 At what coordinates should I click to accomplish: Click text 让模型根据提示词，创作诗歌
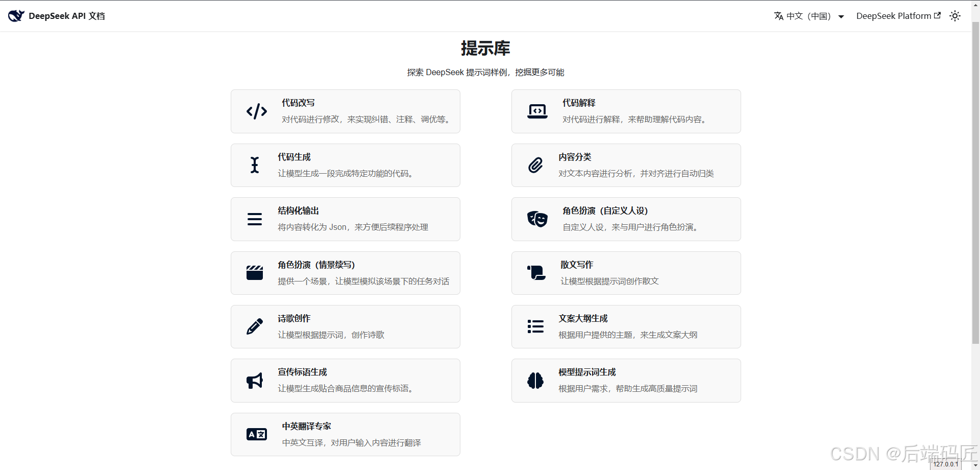pos(331,335)
